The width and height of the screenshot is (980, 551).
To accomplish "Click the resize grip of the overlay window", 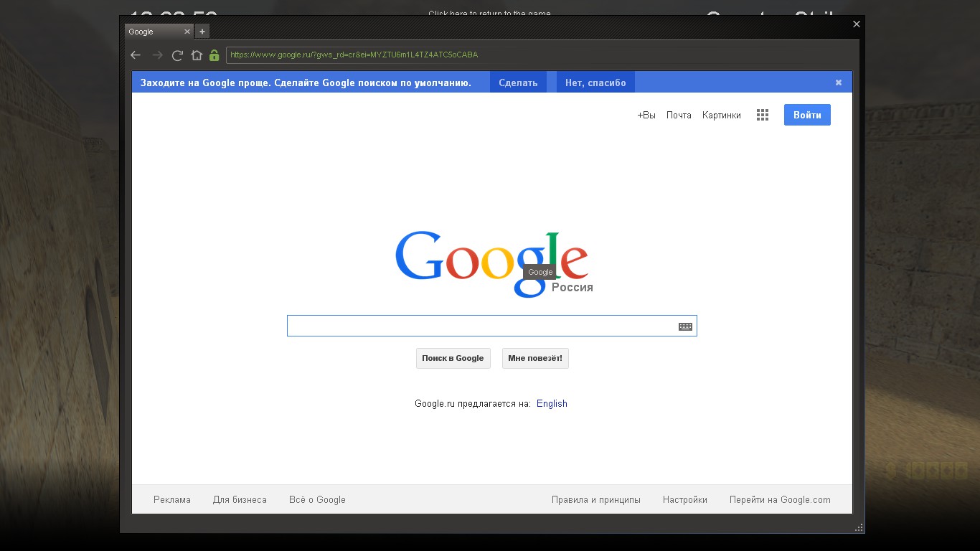I will (859, 527).
